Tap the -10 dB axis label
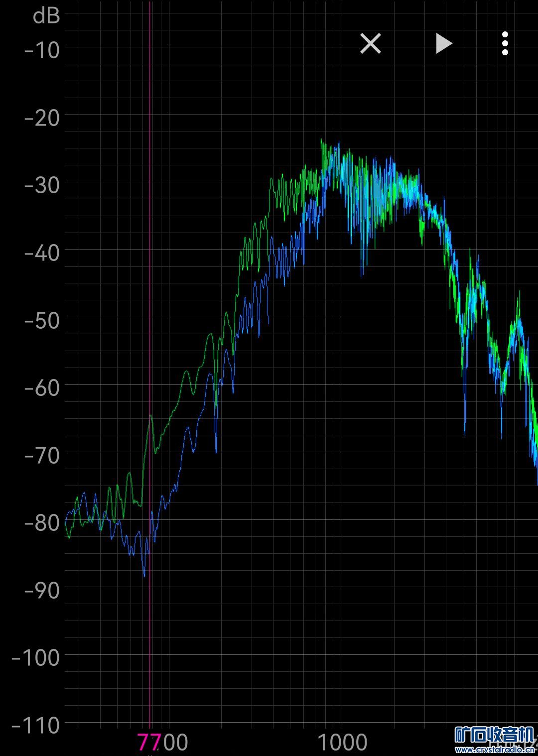This screenshot has width=538, height=756. coord(42,50)
